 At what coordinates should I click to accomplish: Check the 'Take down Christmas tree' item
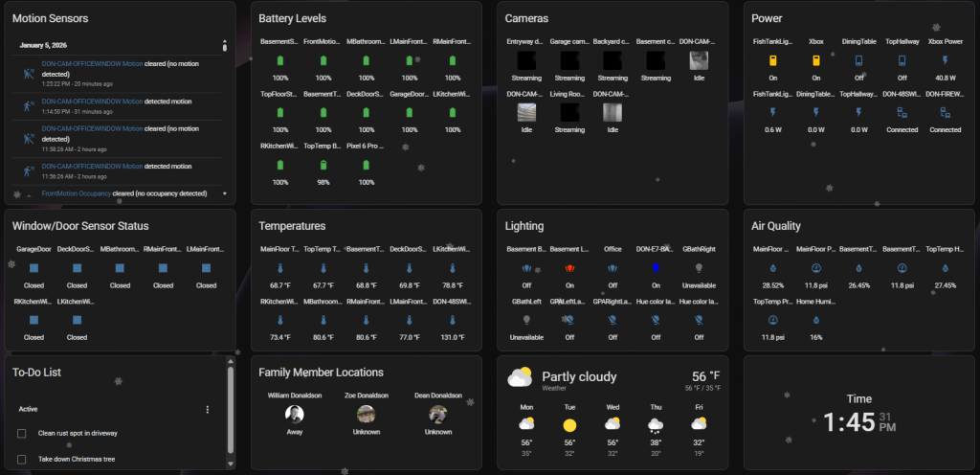(22, 460)
